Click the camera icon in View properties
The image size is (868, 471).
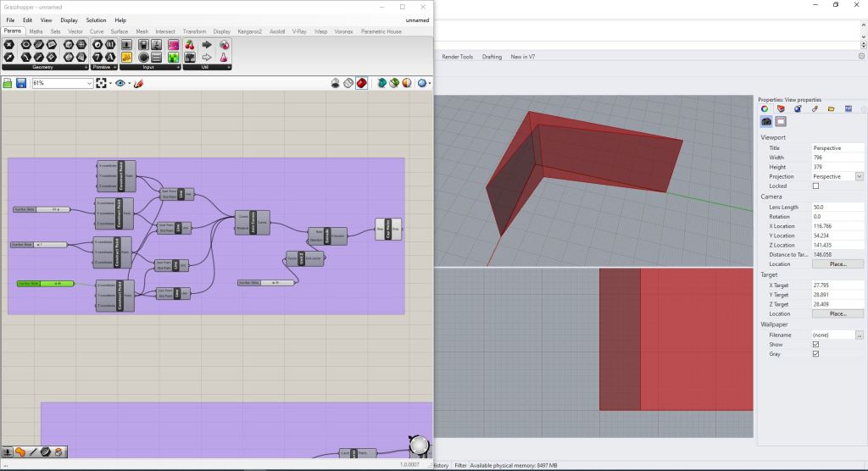pyautogui.click(x=766, y=122)
